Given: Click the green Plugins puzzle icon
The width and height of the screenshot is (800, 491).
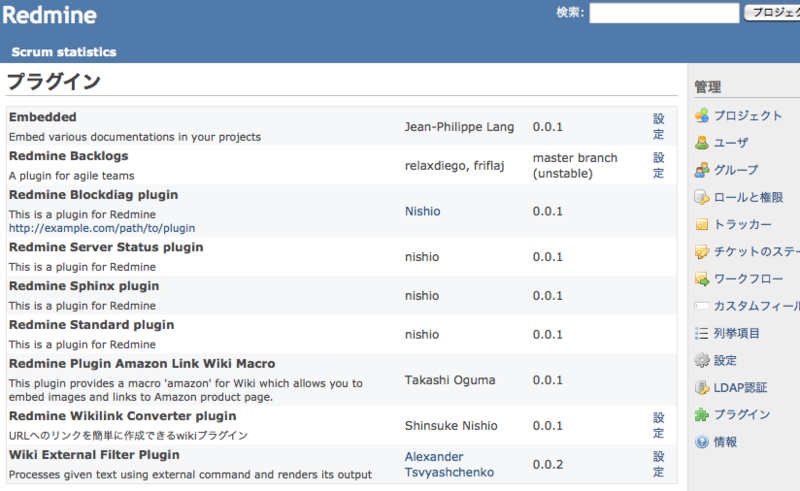Looking at the screenshot, I should point(702,414).
